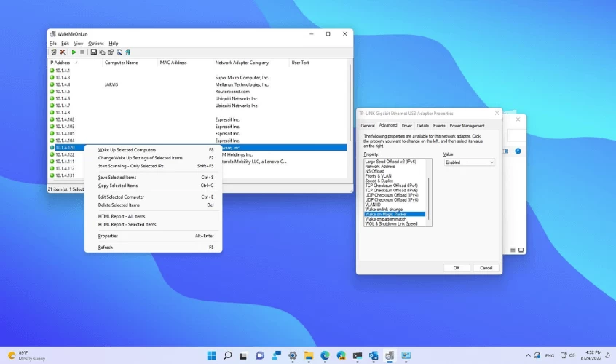616x364 pixels.
Task: Select the 10.1.4.3 Super Micro Computer row
Action: pos(198,78)
